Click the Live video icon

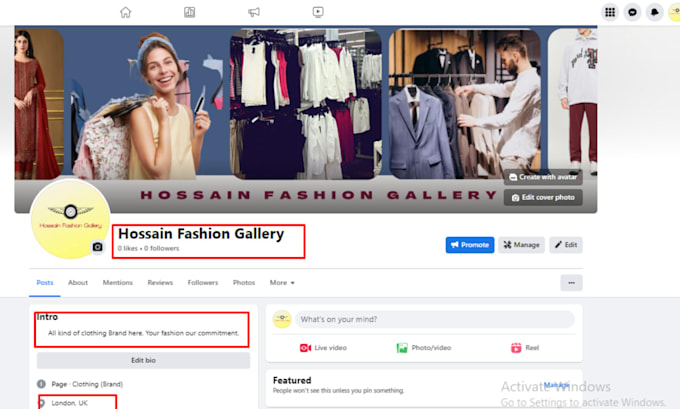tap(305, 348)
